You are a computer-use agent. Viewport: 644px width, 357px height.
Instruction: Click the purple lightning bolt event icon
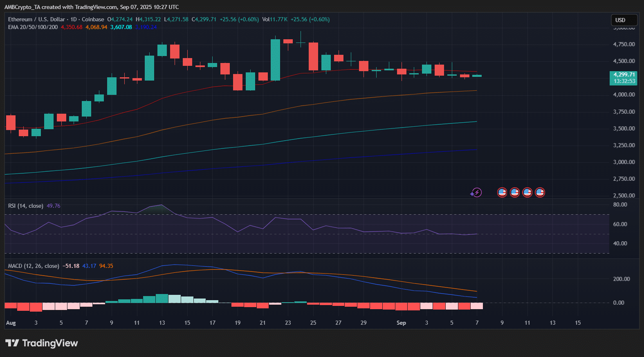click(476, 192)
